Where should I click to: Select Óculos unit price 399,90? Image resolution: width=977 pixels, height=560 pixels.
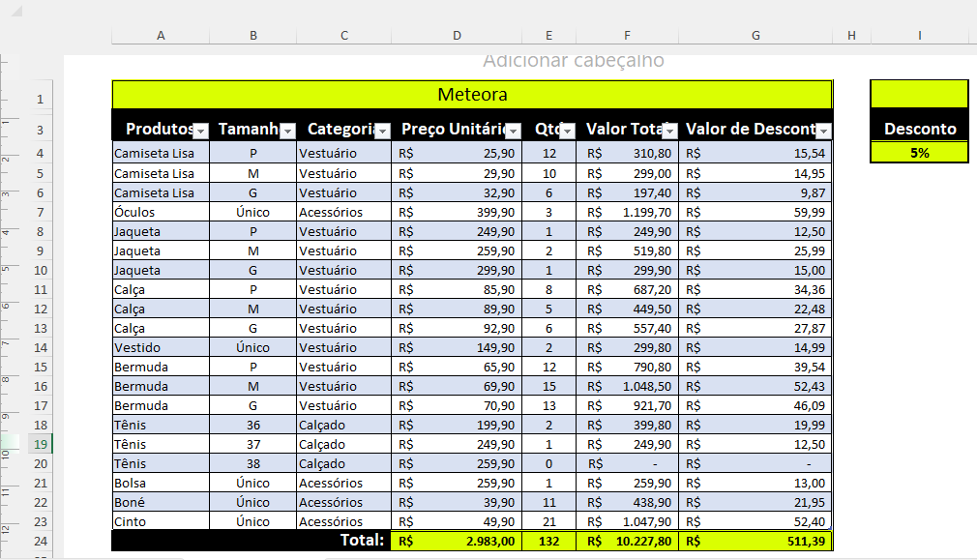click(x=457, y=212)
